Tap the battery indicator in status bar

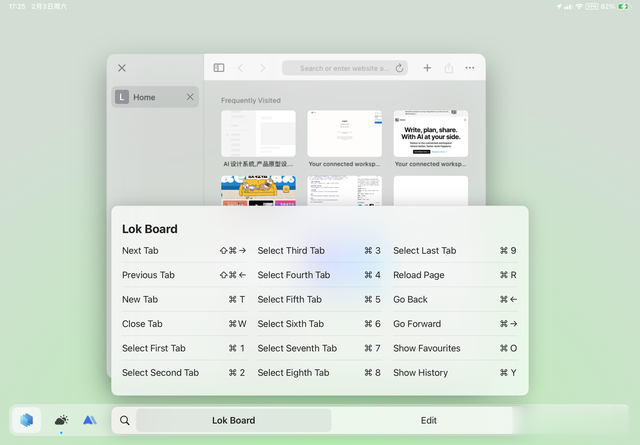coord(624,7)
